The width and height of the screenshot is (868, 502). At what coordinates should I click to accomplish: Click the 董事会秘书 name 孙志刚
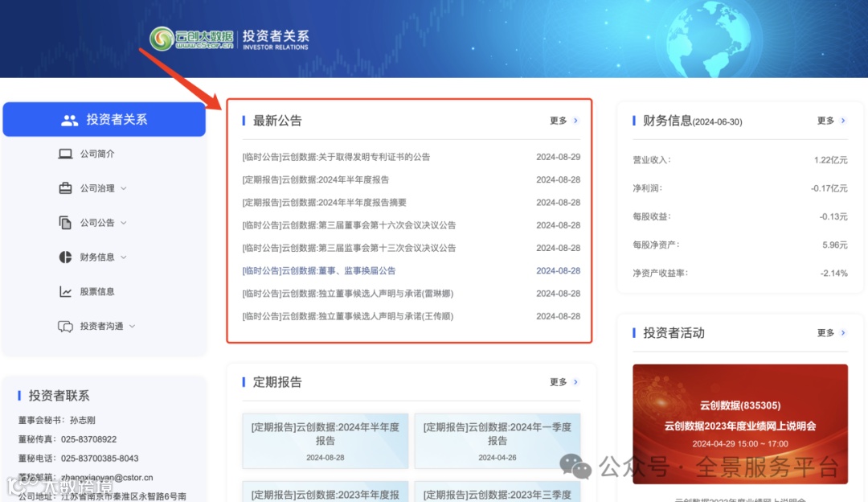(x=83, y=420)
